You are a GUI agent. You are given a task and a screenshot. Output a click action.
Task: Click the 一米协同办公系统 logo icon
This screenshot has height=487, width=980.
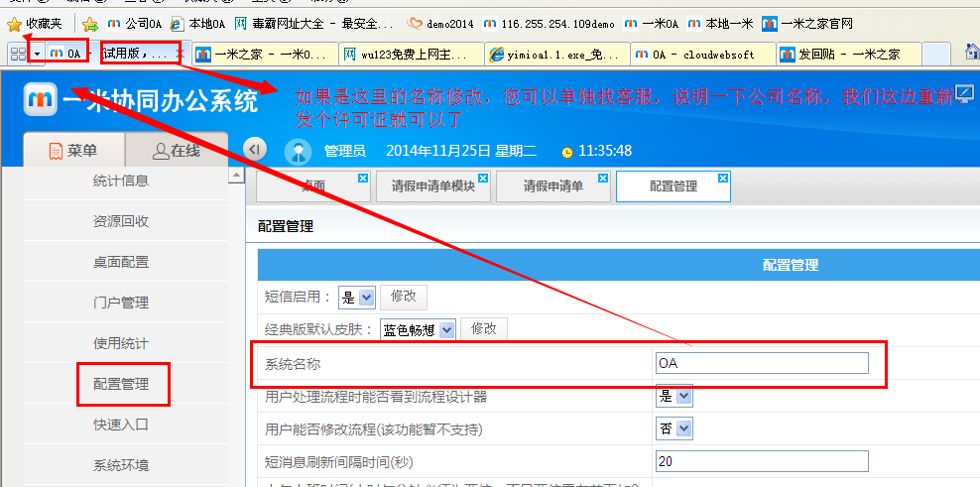coord(41,100)
